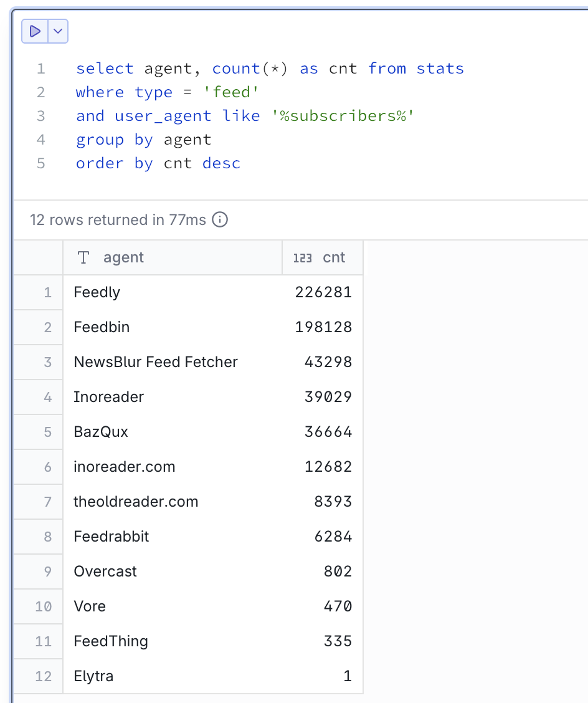Click the 'feed' string literal in query
The image size is (588, 703).
pos(231,92)
